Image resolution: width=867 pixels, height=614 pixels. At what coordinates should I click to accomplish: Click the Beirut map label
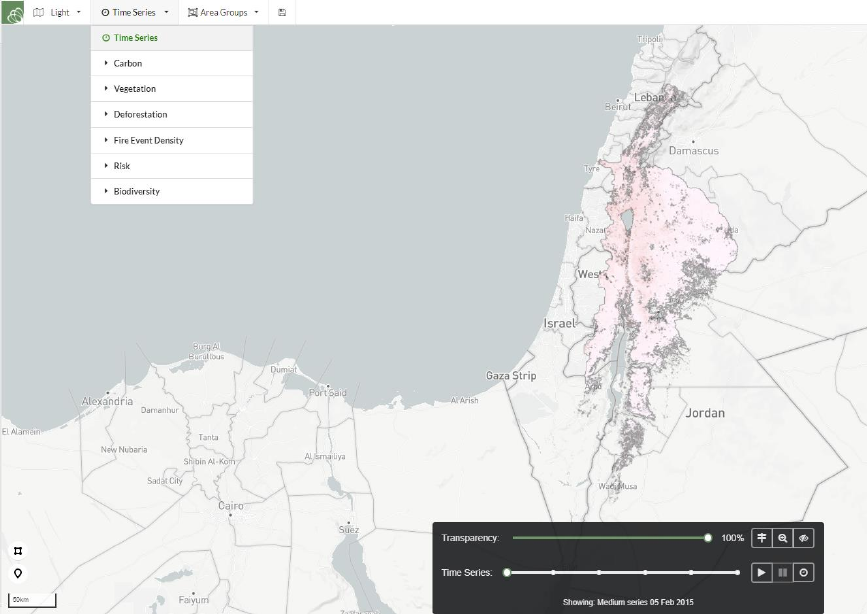[x=618, y=106]
